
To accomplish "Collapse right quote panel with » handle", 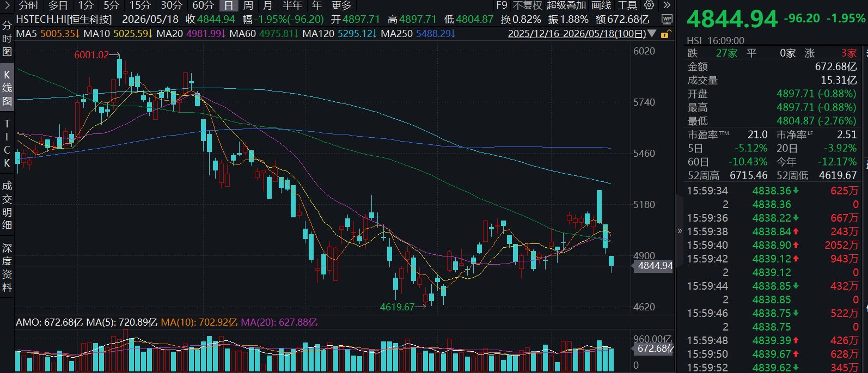I will click(680, 231).
